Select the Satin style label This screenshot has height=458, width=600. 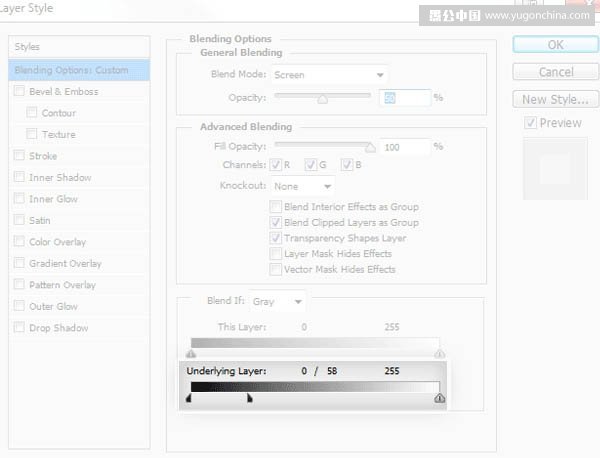coord(40,220)
